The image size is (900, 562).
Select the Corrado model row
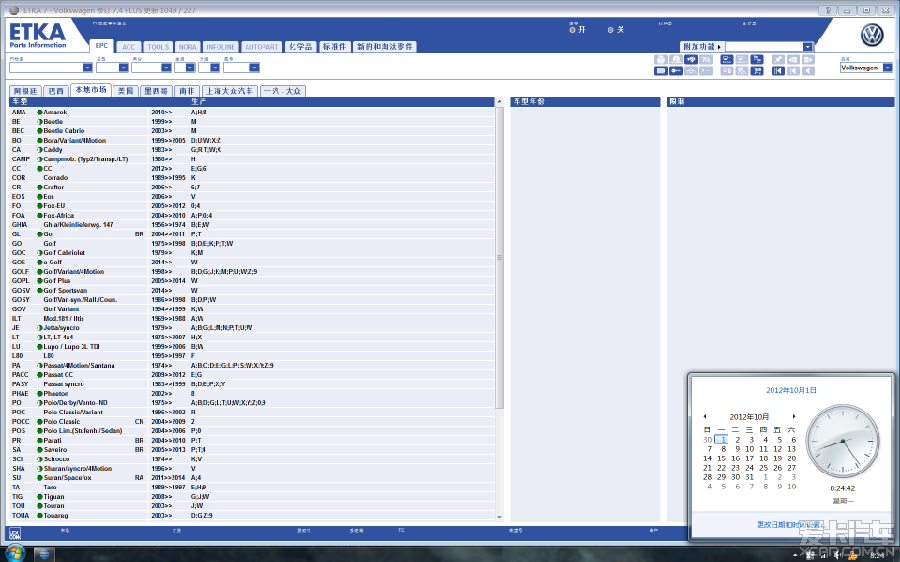(x=252, y=178)
